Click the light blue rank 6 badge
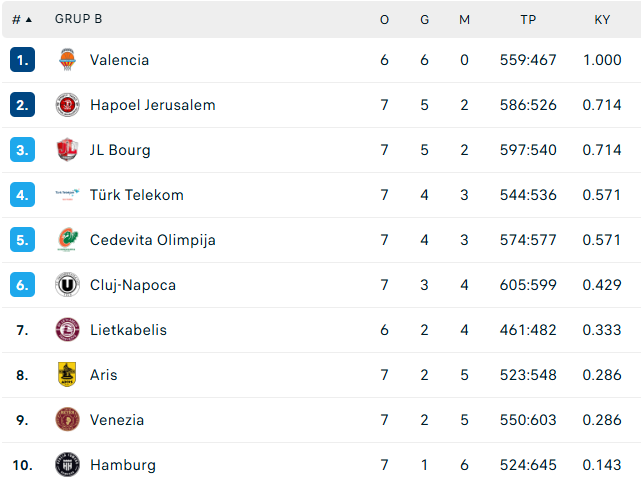 point(22,285)
